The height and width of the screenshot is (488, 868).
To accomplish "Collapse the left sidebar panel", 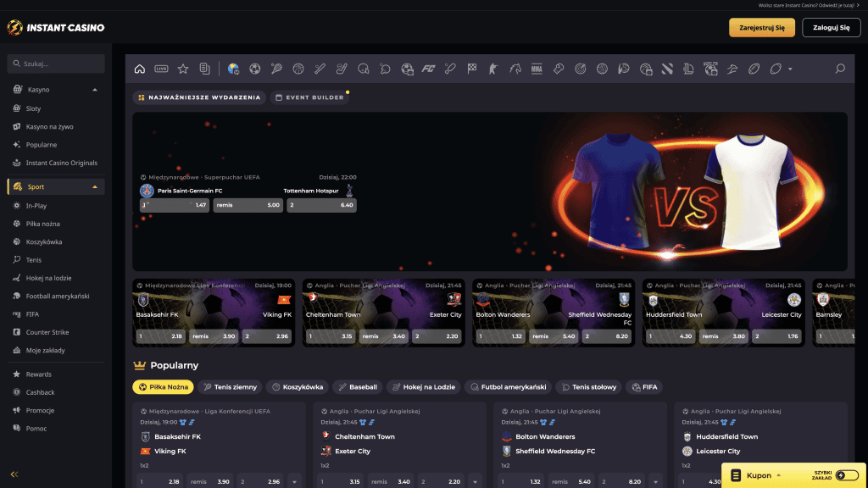I will pos(14,474).
